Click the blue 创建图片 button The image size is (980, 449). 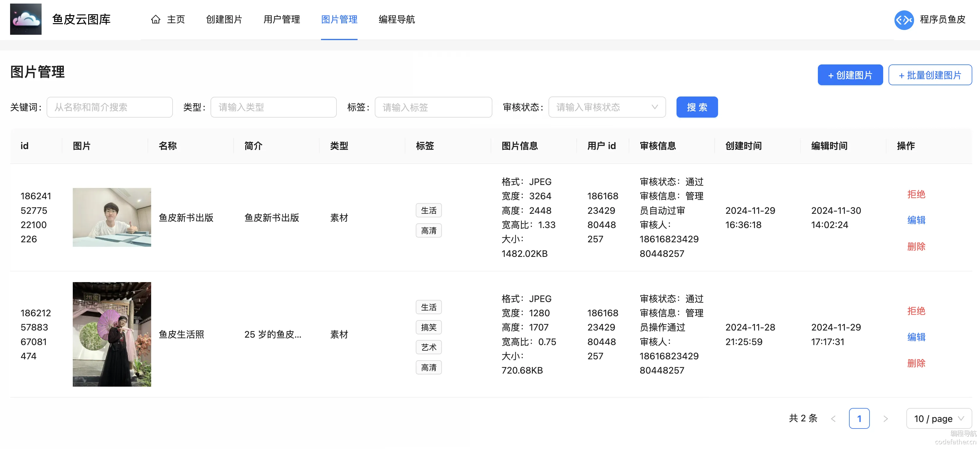850,75
